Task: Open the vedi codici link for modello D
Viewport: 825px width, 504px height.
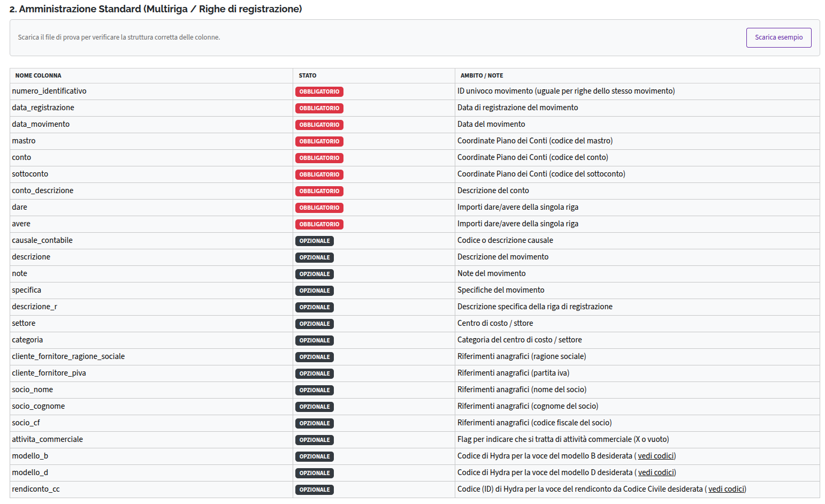Action: [656, 472]
